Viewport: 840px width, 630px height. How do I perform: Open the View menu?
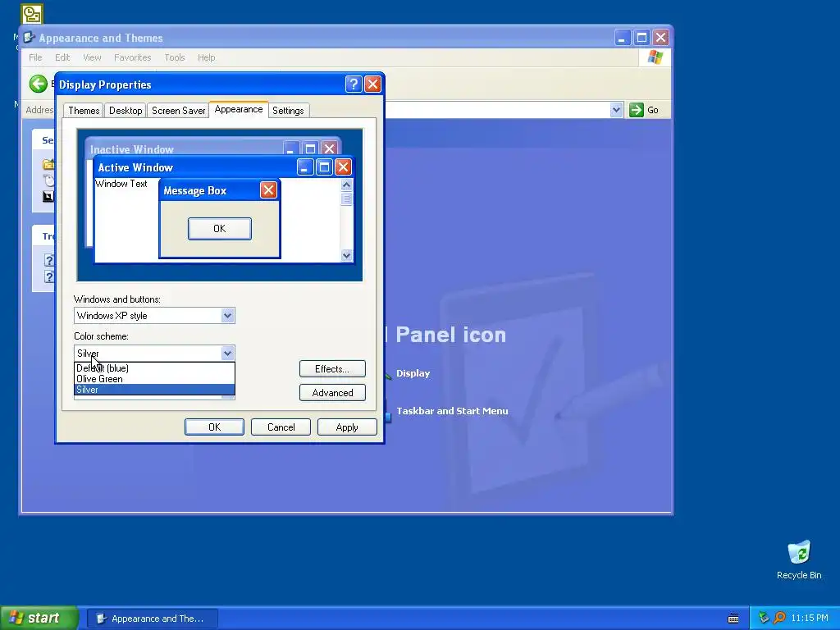coord(92,57)
